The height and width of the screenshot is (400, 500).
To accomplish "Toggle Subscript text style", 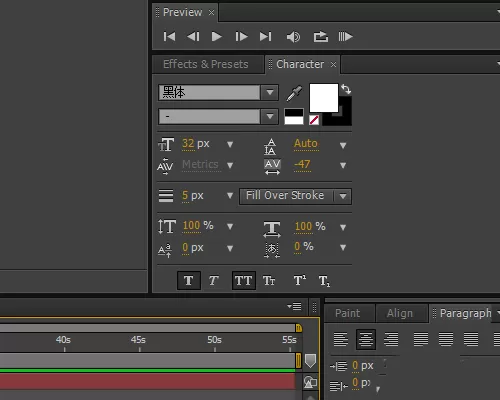I will coord(324,281).
